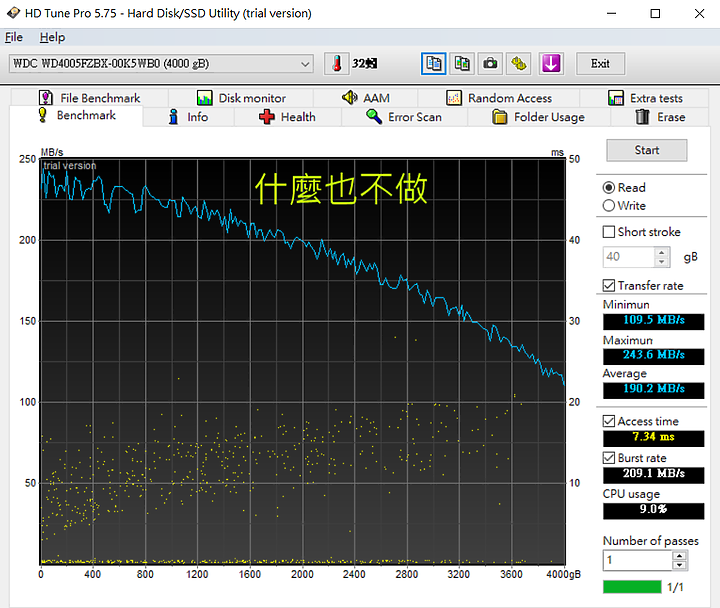
Task: Open the File menu
Action: pos(14,37)
